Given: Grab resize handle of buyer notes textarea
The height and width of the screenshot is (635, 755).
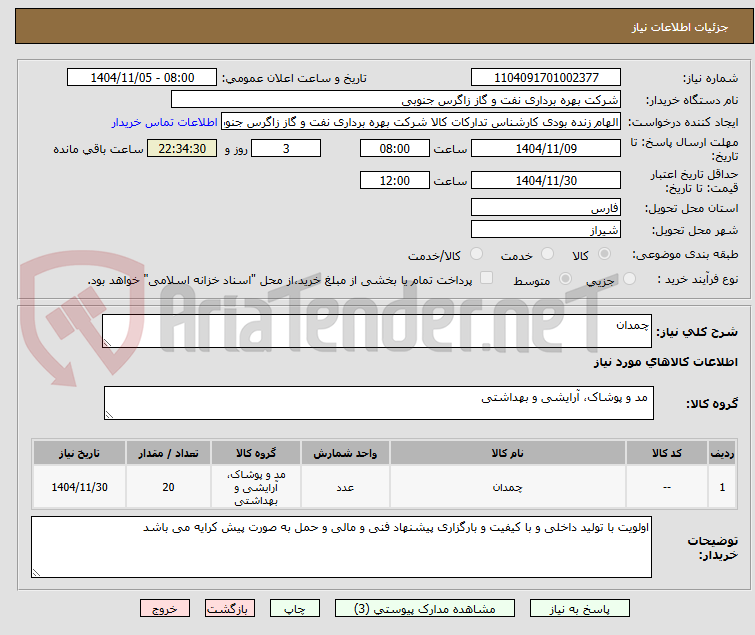Looking at the screenshot, I should click(x=36, y=572).
